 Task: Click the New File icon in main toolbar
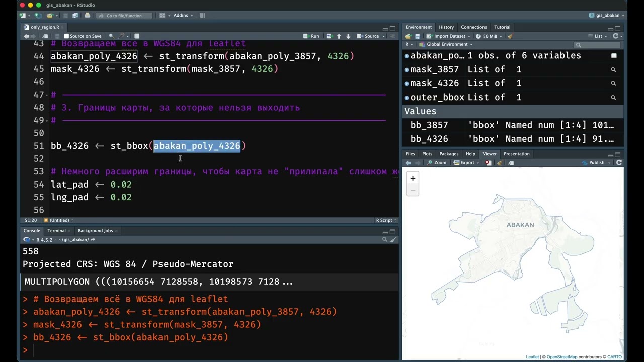click(22, 16)
